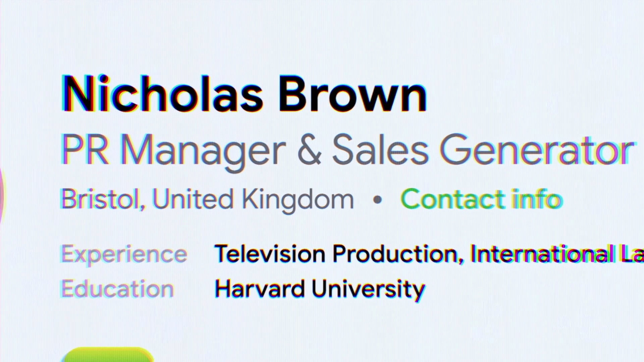Select the Education row label
The width and height of the screenshot is (644, 362).
117,289
